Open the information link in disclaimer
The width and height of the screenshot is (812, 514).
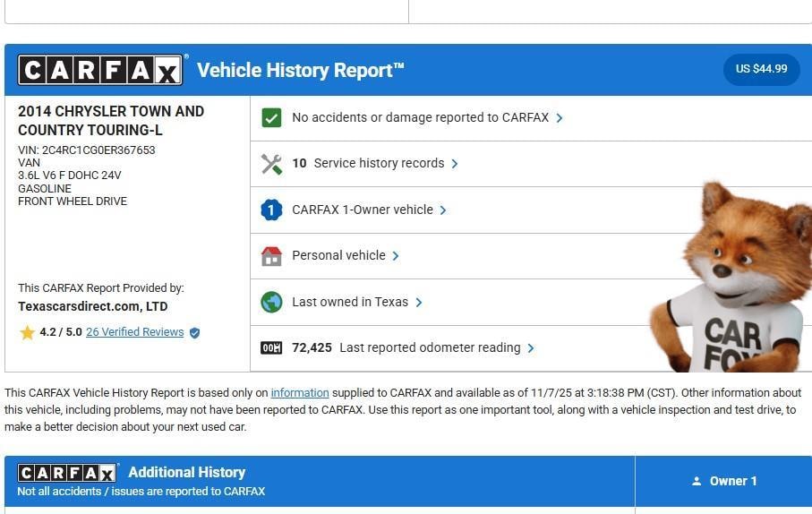coord(299,393)
